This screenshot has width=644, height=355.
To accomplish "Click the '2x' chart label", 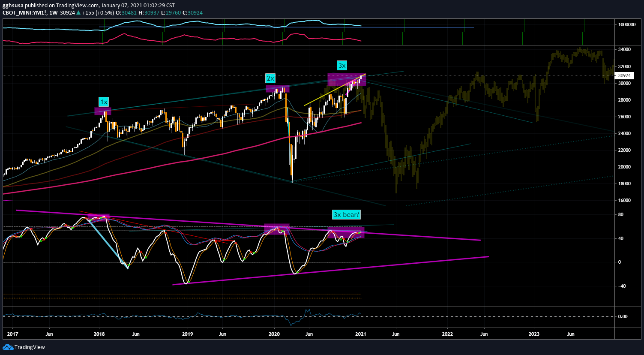I will pyautogui.click(x=270, y=78).
